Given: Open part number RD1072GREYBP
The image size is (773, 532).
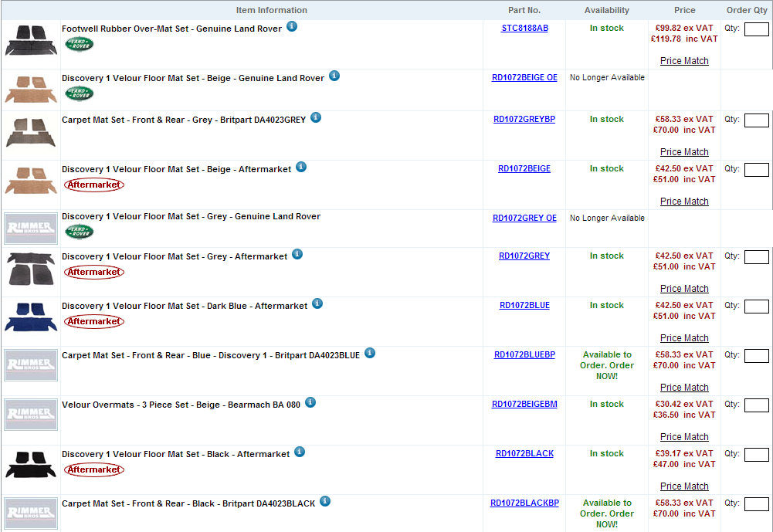Looking at the screenshot, I should (524, 119).
